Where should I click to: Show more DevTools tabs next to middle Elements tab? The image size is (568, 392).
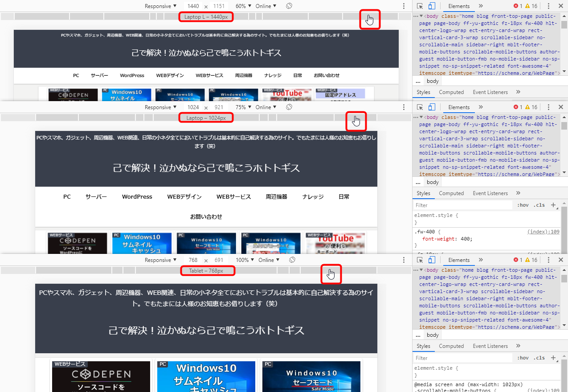481,107
